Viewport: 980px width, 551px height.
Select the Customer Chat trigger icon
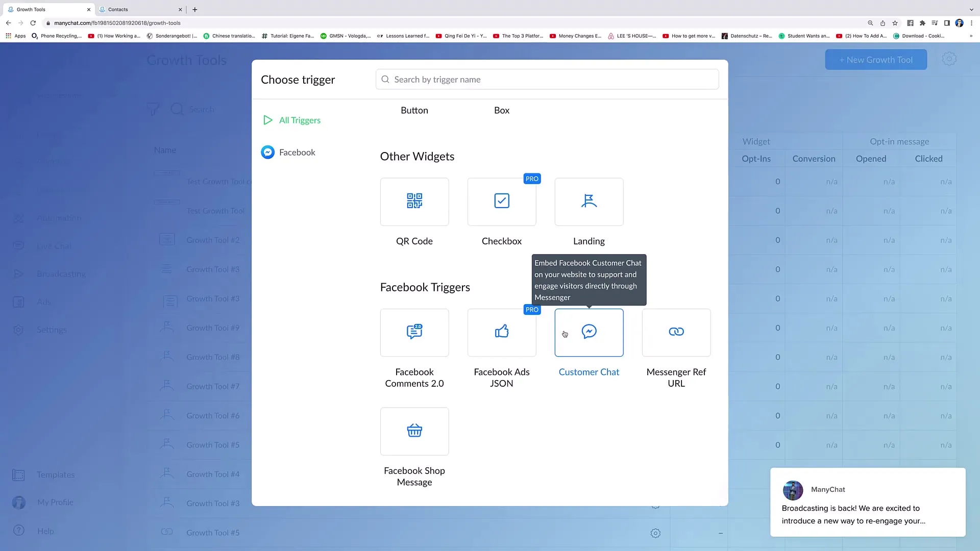(x=589, y=331)
